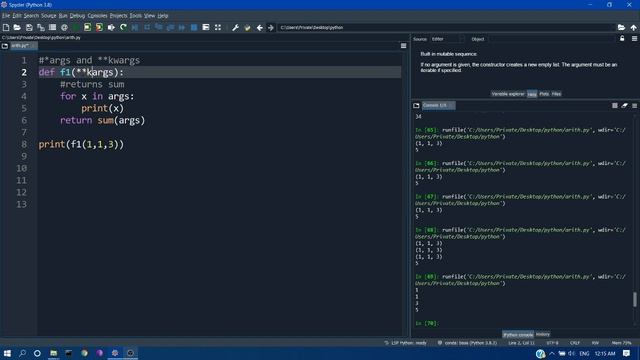Image resolution: width=640 pixels, height=360 pixels.
Task: Go back with left arrow icon
Action: 259,27
